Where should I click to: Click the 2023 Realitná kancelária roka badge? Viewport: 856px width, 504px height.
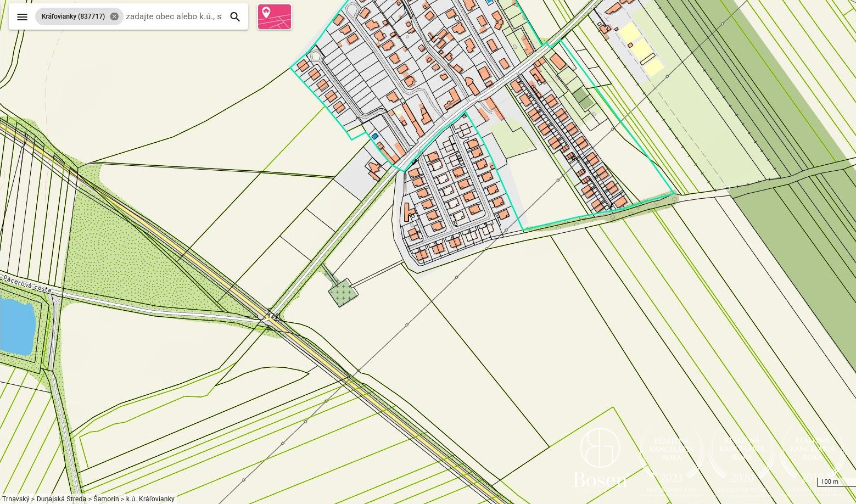pos(671,458)
